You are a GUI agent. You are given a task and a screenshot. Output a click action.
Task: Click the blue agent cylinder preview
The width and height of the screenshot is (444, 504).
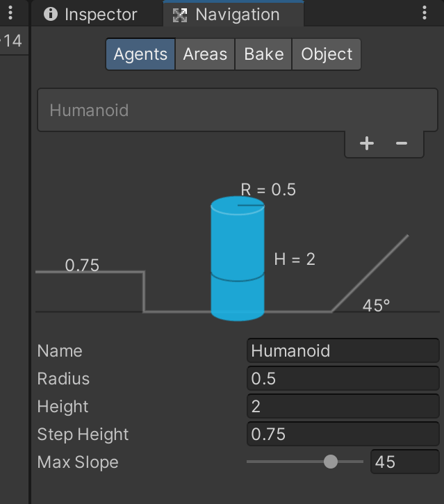(238, 259)
